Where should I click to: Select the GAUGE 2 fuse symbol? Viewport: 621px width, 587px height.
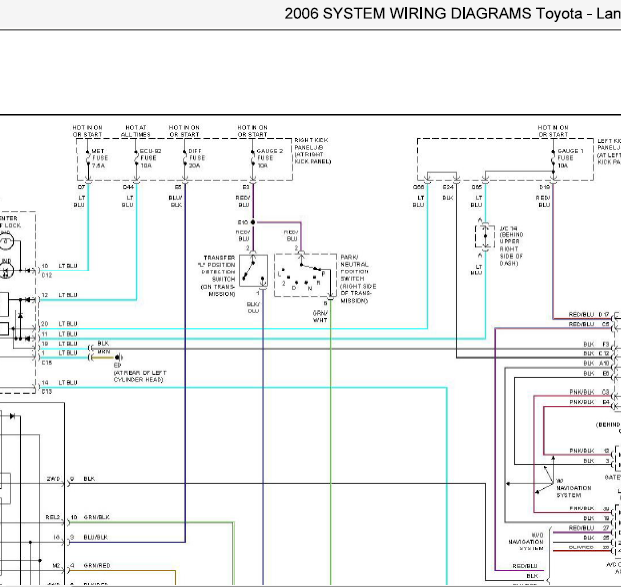point(253,158)
